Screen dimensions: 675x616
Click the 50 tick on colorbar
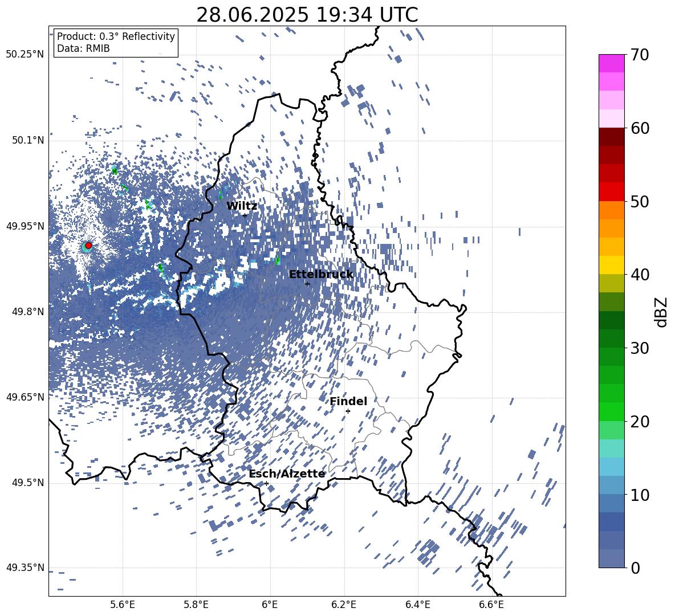(x=640, y=202)
